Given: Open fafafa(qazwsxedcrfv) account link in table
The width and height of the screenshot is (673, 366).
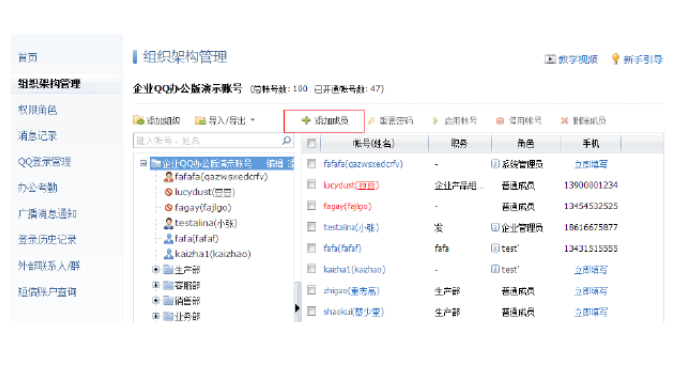Looking at the screenshot, I should [x=363, y=164].
